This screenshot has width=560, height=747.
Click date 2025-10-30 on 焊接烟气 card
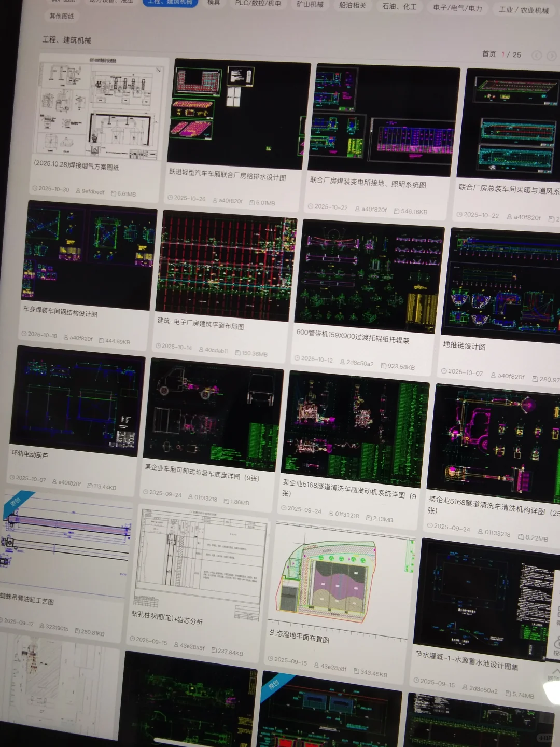[54, 189]
